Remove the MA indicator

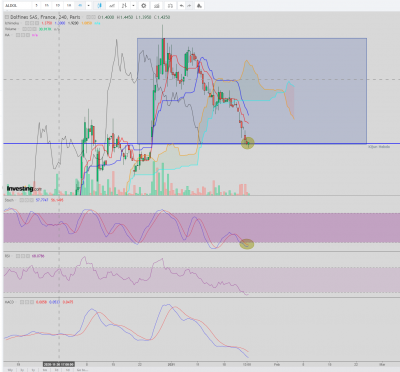coord(28,35)
